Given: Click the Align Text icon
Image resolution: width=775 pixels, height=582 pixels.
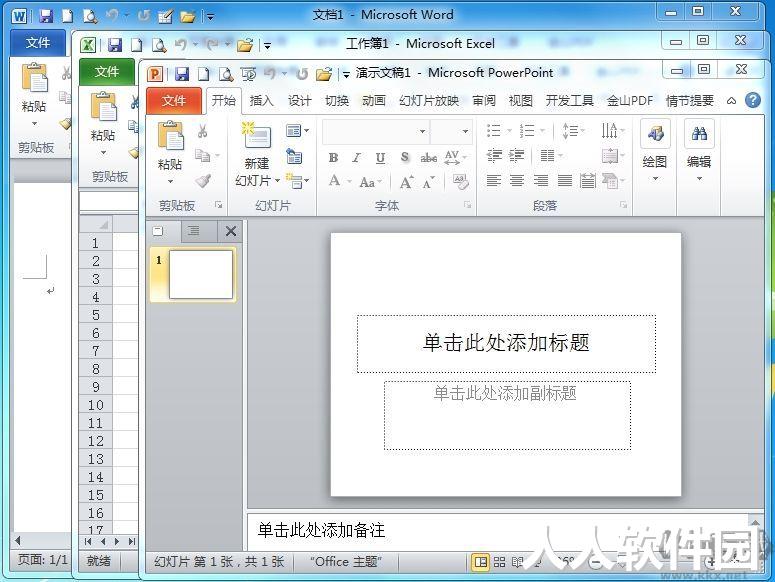Looking at the screenshot, I should 613,156.
